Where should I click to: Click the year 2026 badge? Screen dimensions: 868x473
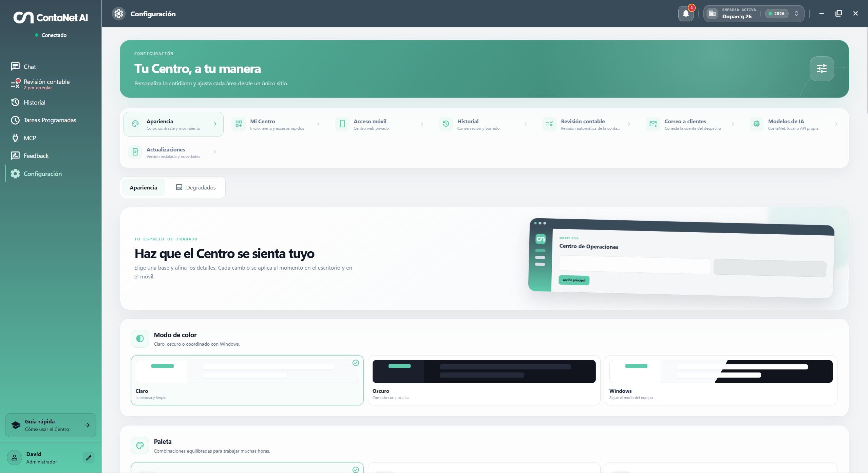776,14
